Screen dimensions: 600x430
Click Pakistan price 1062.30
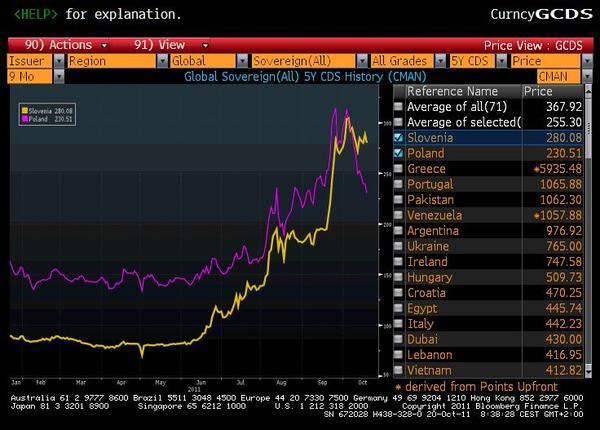point(561,200)
